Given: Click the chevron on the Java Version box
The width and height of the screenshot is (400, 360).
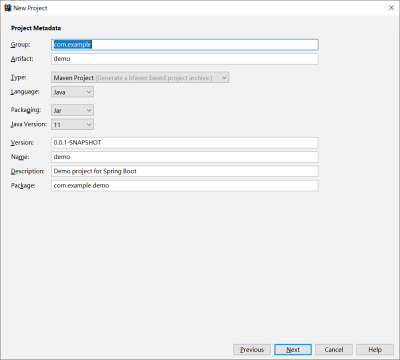Looking at the screenshot, I should (x=89, y=125).
